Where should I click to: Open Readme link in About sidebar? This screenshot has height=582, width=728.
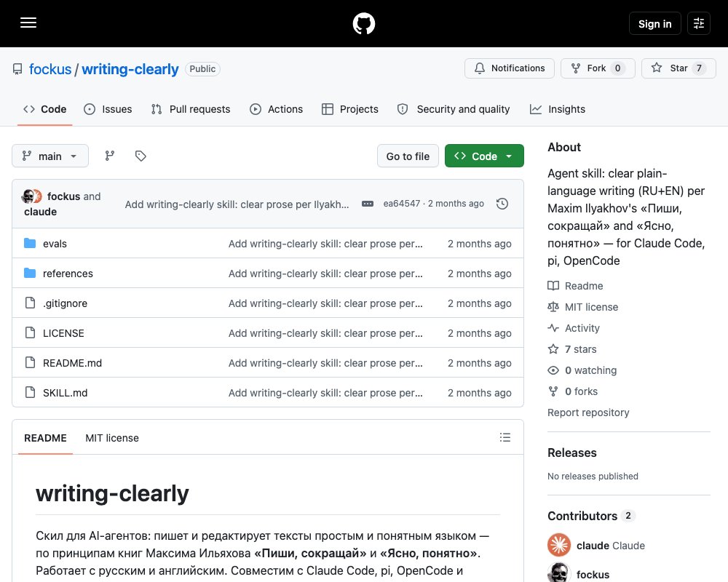576,286
